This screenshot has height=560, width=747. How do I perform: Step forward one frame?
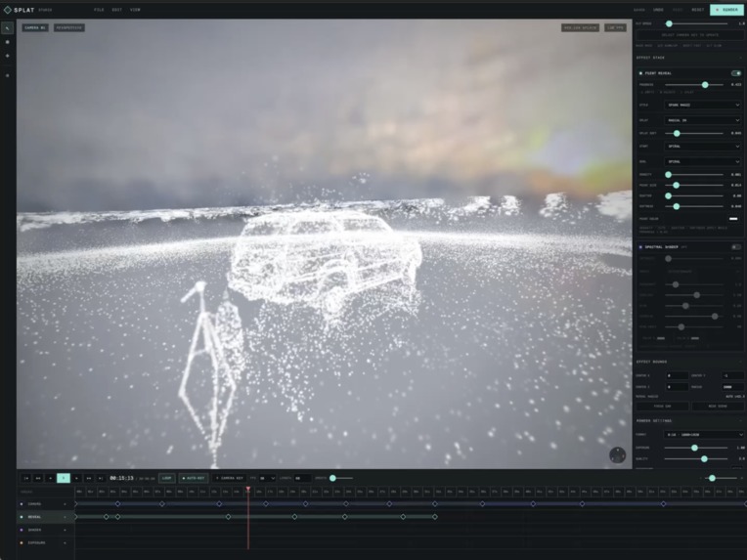[76, 478]
